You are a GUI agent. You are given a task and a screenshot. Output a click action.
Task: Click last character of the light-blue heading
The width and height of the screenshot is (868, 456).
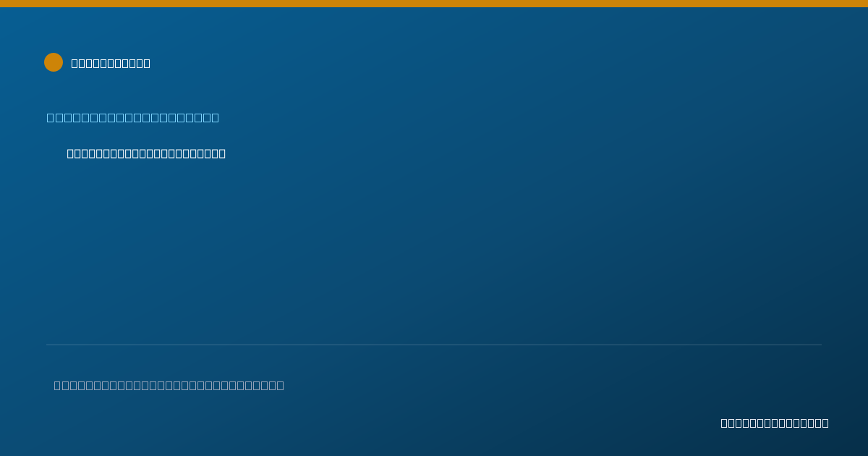tap(215, 117)
